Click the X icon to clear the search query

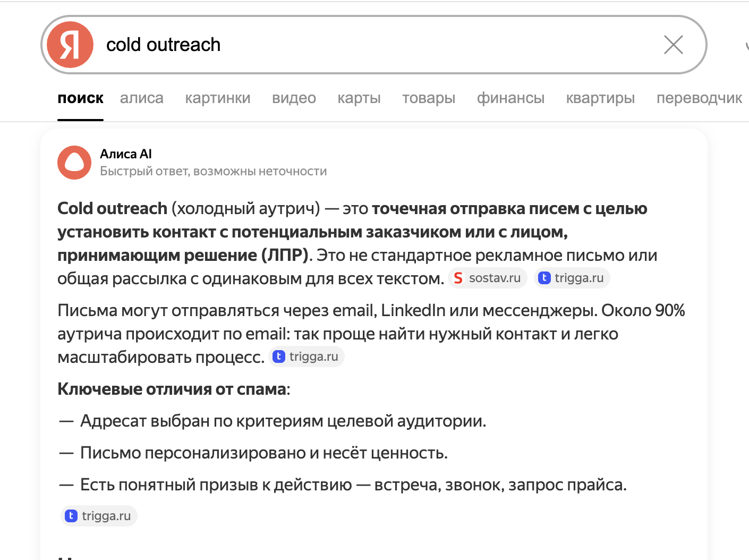tap(673, 45)
